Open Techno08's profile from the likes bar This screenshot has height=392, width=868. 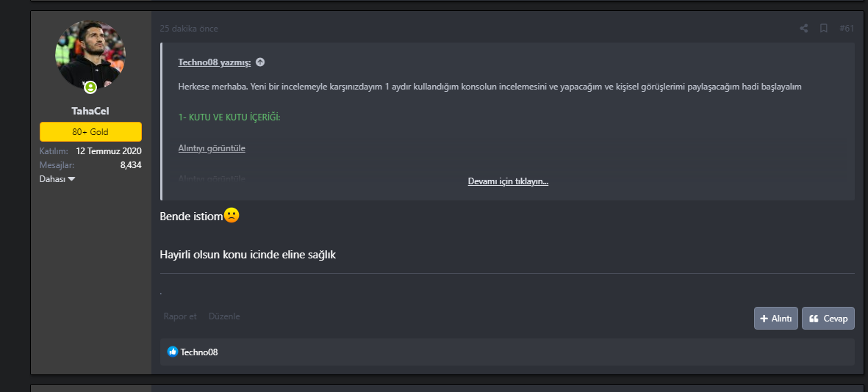[x=199, y=352]
